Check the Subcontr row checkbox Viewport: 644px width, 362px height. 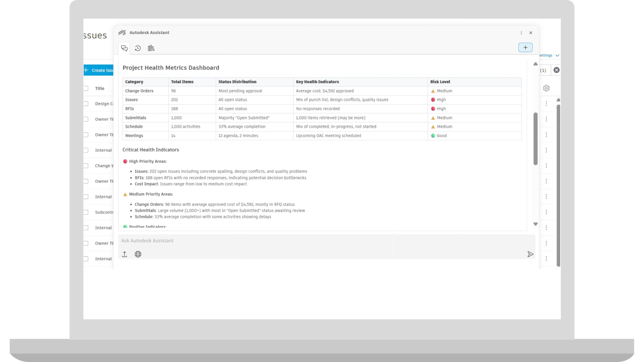[86, 212]
